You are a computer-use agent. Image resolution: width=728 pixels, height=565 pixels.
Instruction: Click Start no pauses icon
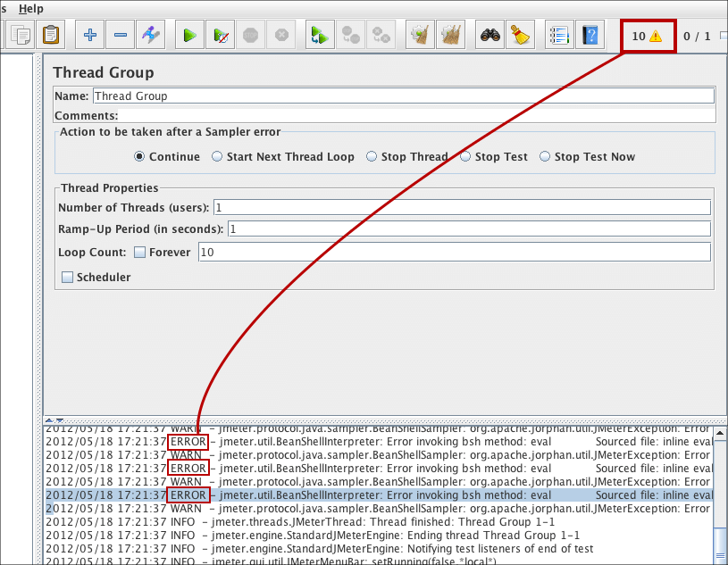point(220,36)
